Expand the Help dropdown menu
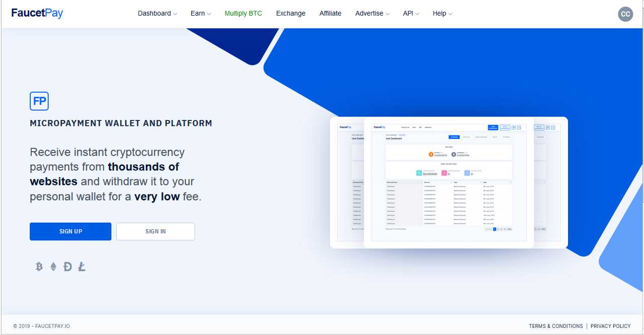 point(442,14)
